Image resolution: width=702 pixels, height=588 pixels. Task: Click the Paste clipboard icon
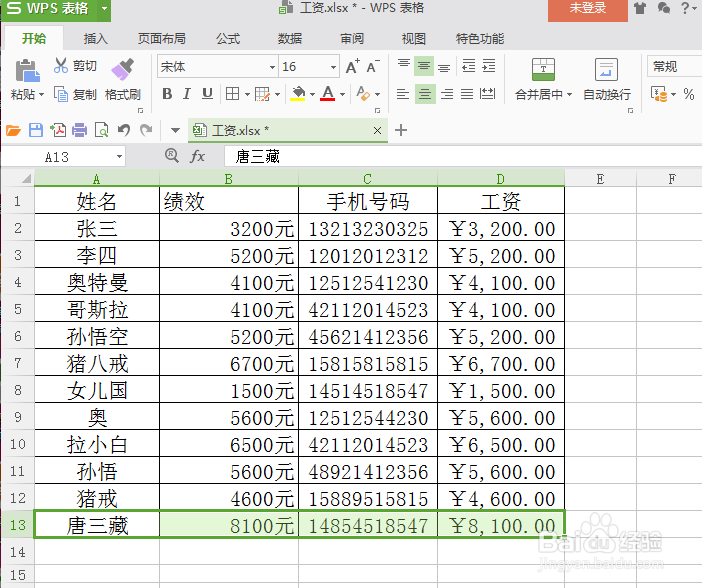[x=27, y=70]
